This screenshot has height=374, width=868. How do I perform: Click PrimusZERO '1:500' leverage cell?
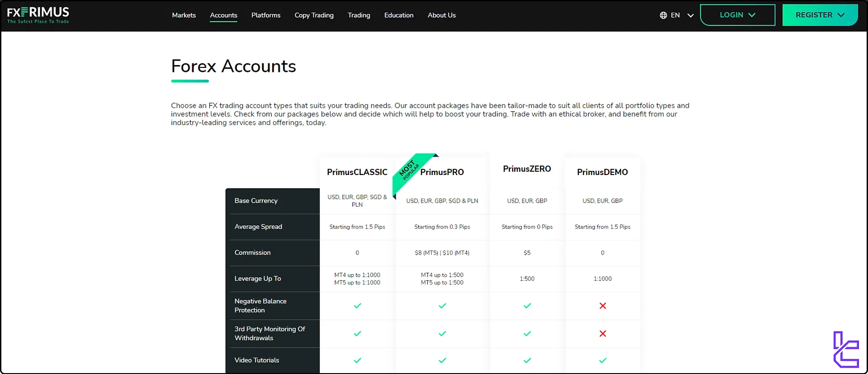point(527,279)
